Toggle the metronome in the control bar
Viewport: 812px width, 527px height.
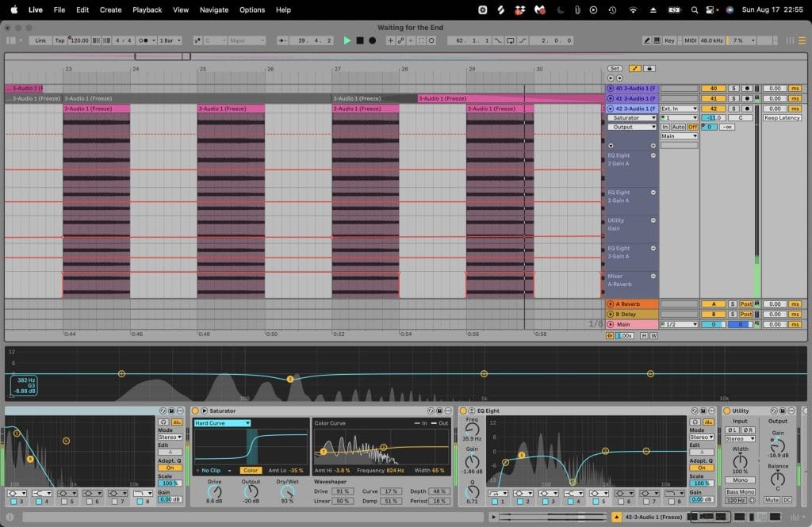(145, 40)
